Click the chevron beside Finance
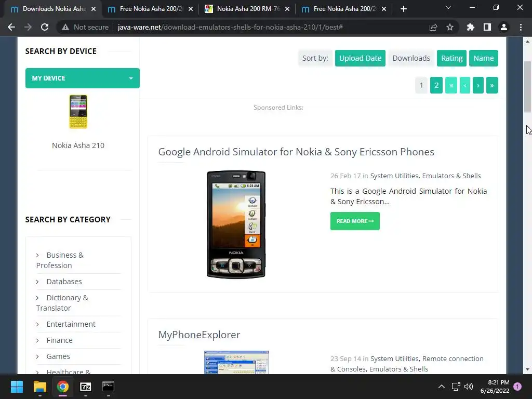This screenshot has height=399, width=532. click(37, 340)
